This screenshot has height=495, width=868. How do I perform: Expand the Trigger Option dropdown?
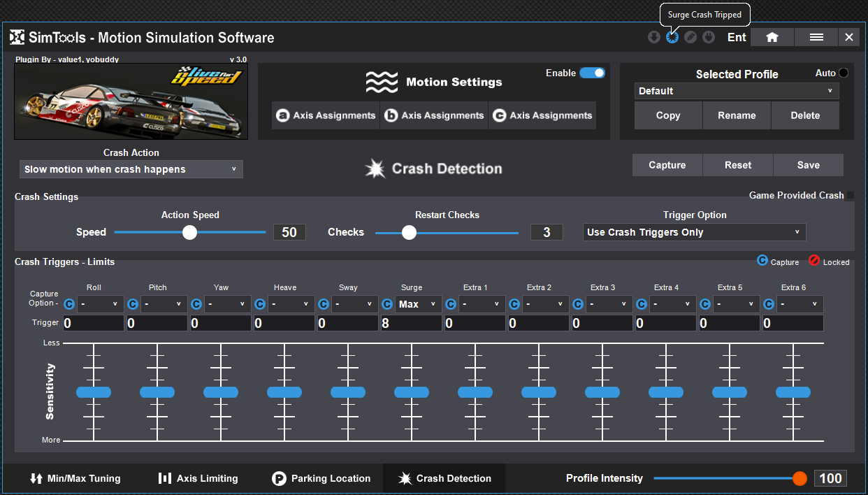pyautogui.click(x=695, y=232)
